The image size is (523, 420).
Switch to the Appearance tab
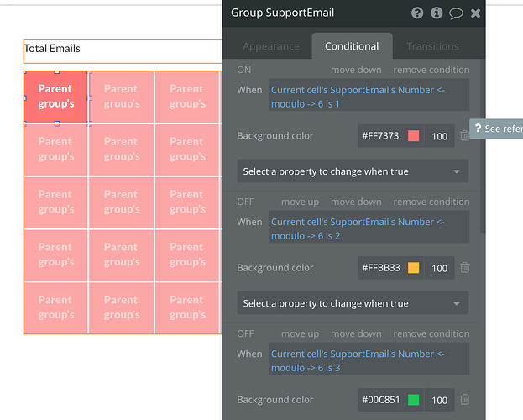coord(269,46)
